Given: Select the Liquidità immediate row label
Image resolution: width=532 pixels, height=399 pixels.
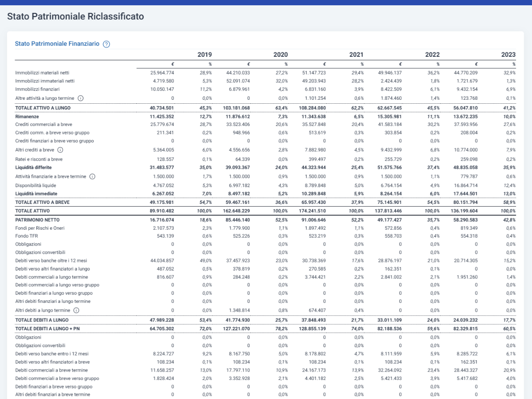Looking at the screenshot, I should [x=36, y=194].
